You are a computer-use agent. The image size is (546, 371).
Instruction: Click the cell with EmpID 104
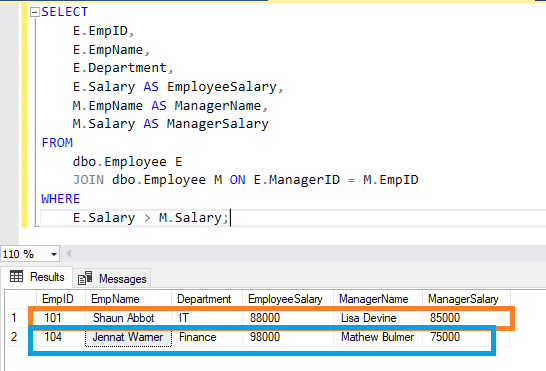[61, 337]
